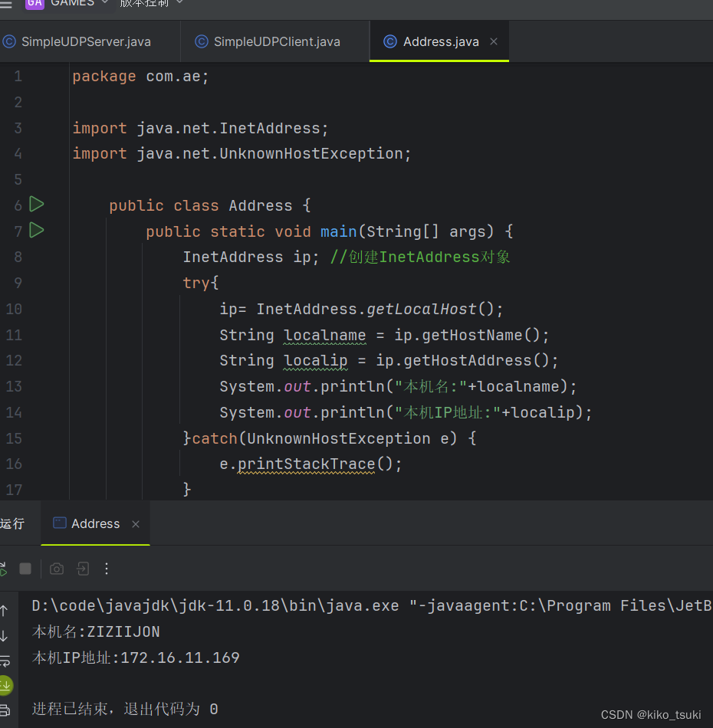The height and width of the screenshot is (728, 713).
Task: Open the main hamburger menu
Action: point(5,4)
